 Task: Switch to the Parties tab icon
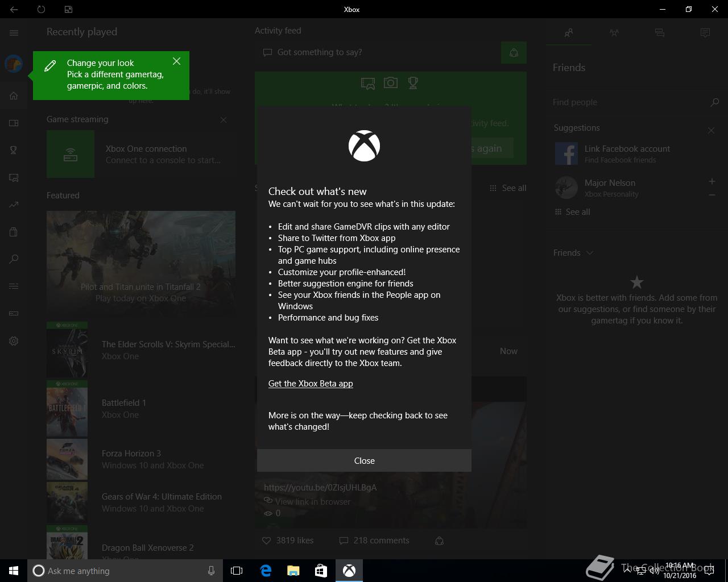614,33
